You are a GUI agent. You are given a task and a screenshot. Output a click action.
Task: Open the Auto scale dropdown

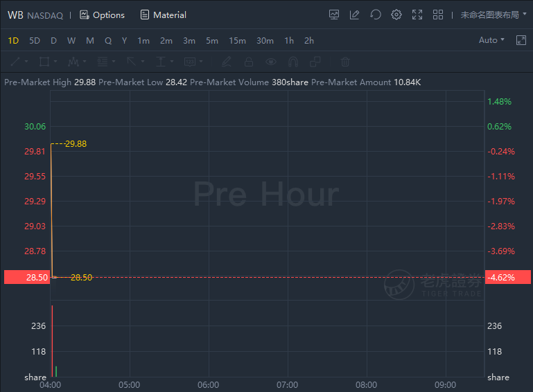491,40
